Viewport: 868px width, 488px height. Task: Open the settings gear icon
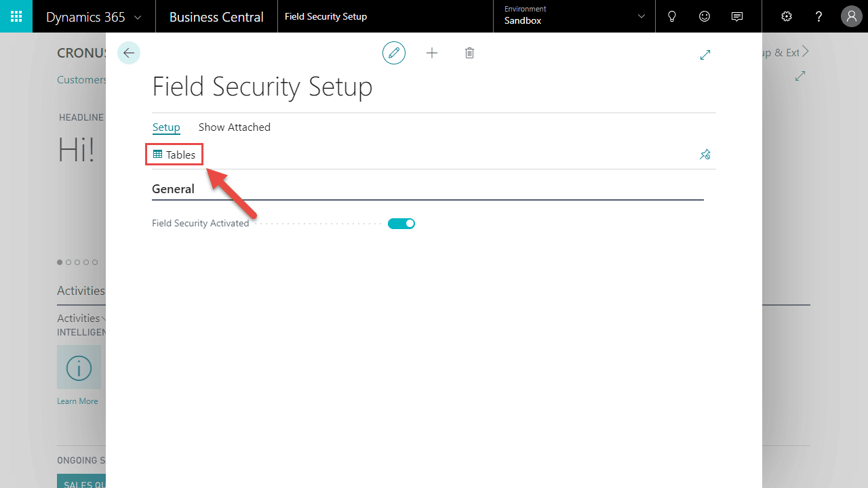[x=787, y=16]
